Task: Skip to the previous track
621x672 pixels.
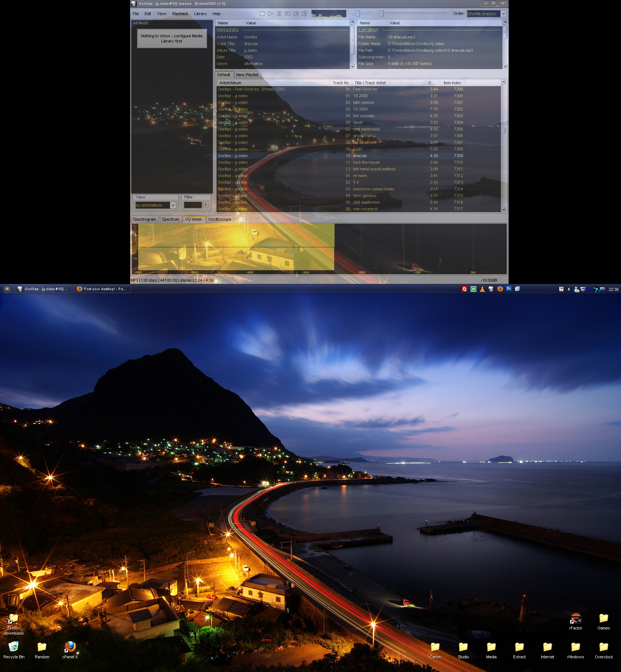Action: (x=288, y=14)
